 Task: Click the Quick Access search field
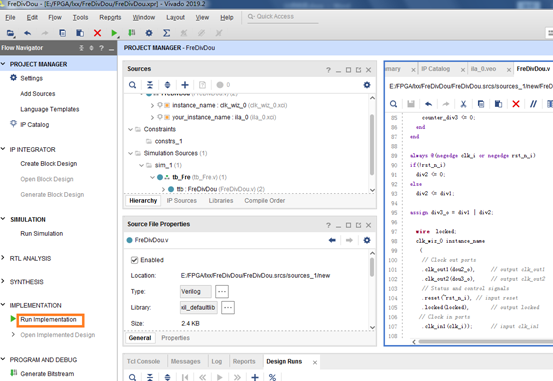point(282,17)
